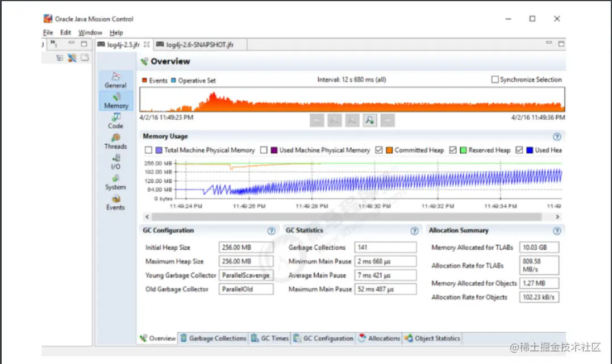612x364 pixels.
Task: Check Total Machine Physical Memory
Action: (x=148, y=150)
